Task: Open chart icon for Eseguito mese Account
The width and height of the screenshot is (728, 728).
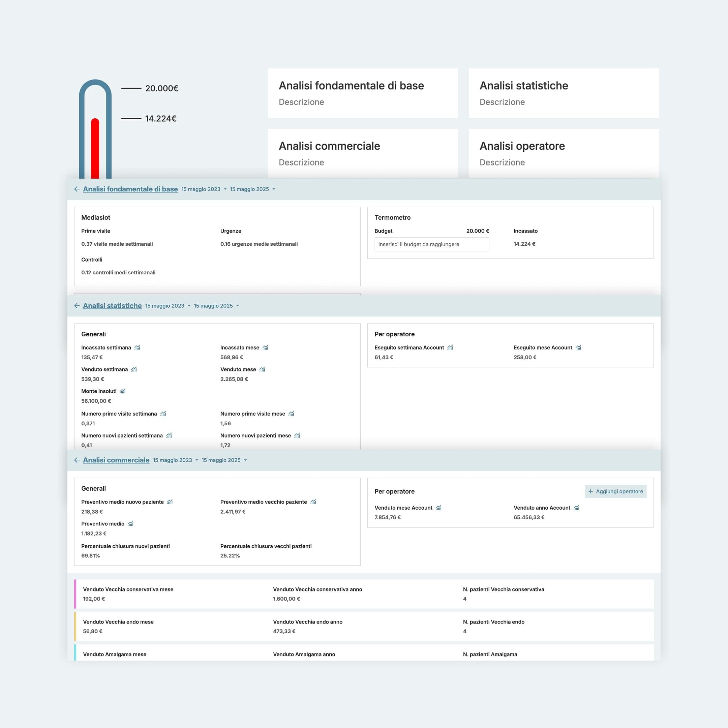Action: [578, 347]
